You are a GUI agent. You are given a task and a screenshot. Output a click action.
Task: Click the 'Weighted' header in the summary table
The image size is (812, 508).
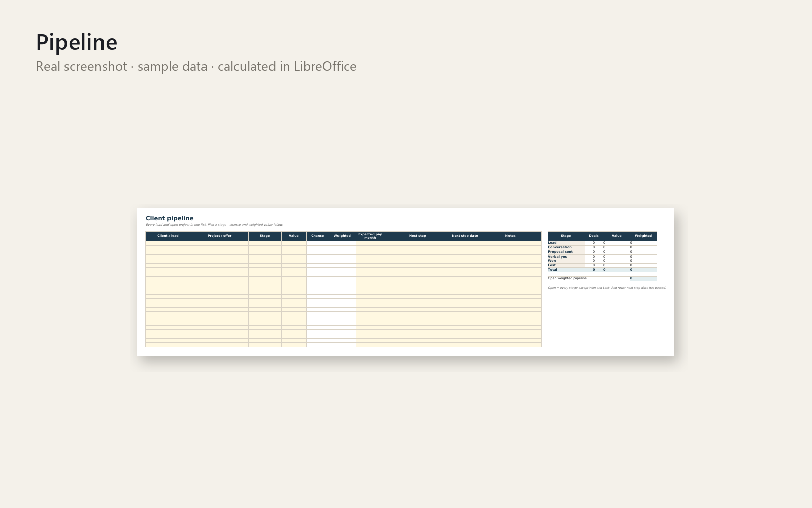[644, 236]
